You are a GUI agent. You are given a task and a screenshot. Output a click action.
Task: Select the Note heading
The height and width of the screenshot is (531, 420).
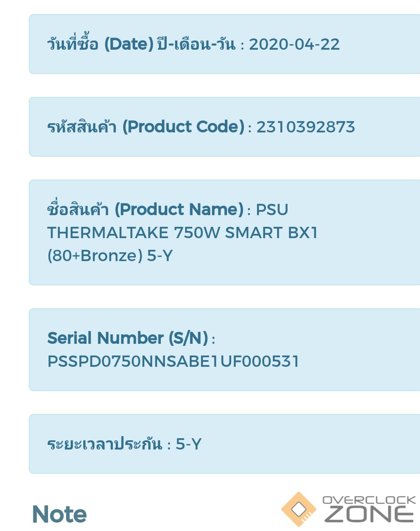click(59, 514)
